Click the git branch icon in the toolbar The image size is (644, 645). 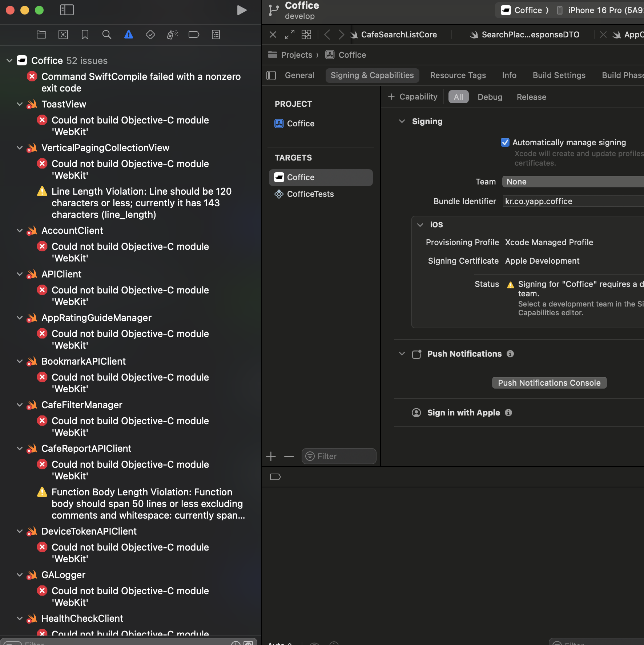point(274,10)
